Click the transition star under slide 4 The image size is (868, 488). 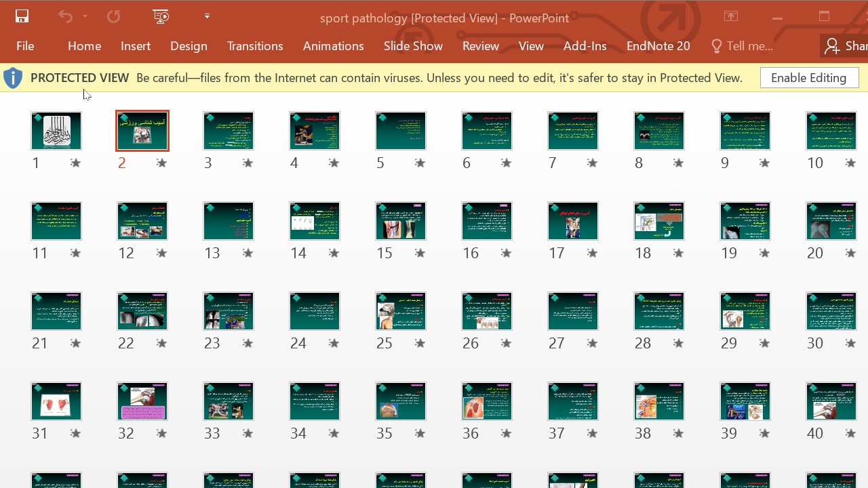[x=334, y=163]
